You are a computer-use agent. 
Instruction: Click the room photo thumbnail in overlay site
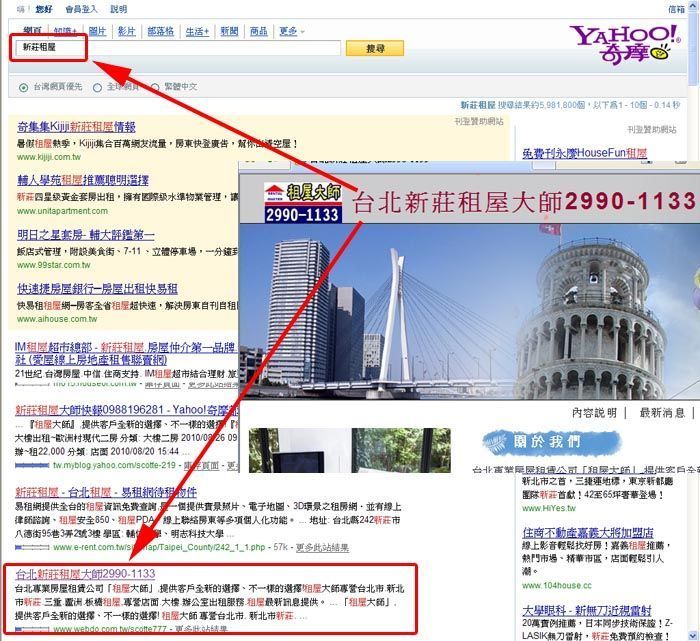(x=350, y=450)
